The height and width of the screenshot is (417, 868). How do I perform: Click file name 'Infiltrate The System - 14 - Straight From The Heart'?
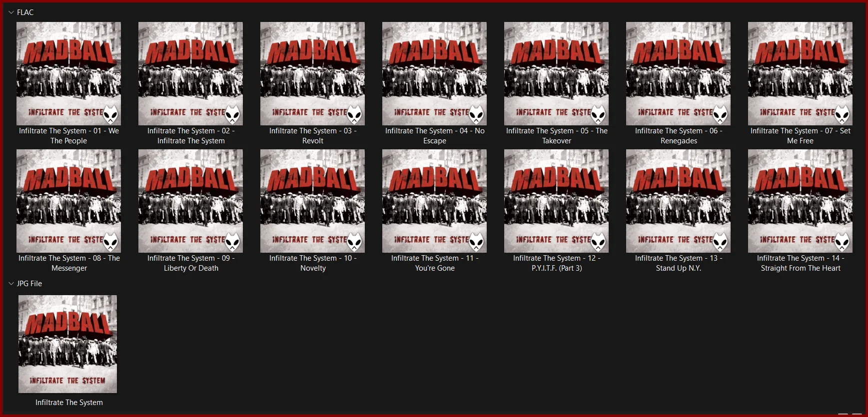(x=801, y=263)
